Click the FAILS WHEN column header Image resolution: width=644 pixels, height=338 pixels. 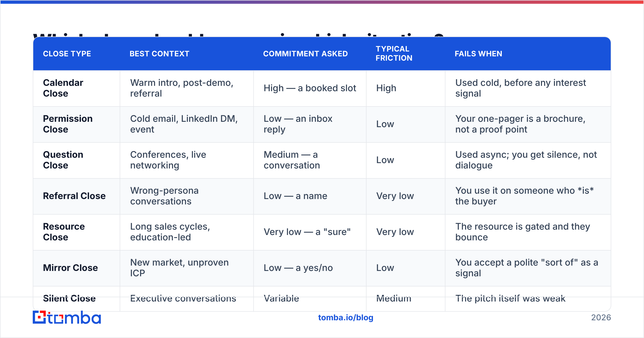tap(478, 54)
